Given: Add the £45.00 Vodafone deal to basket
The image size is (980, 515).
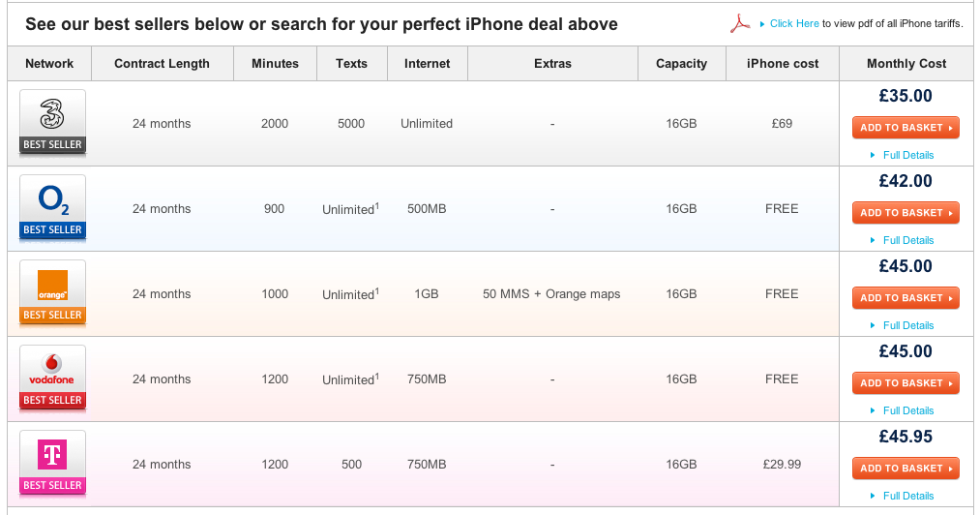Looking at the screenshot, I should [906, 383].
